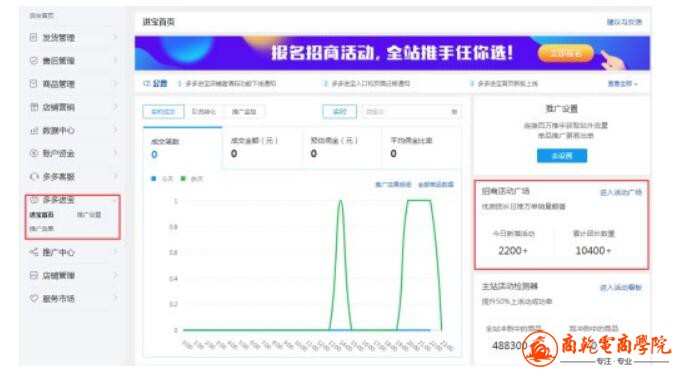Click the 发货管理 sidebar icon

(x=33, y=38)
